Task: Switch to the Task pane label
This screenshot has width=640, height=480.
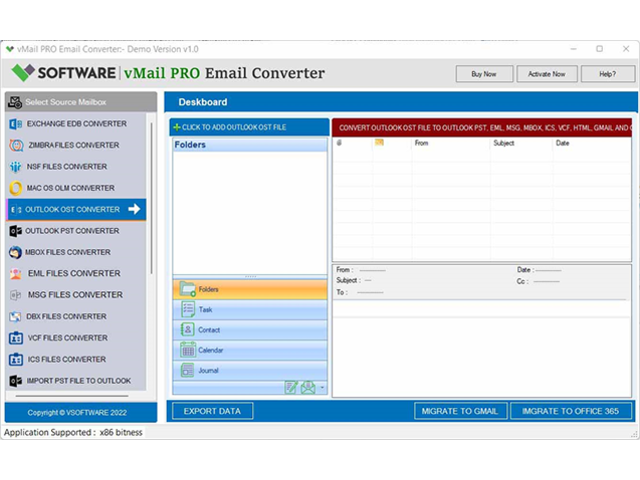Action: click(x=205, y=309)
